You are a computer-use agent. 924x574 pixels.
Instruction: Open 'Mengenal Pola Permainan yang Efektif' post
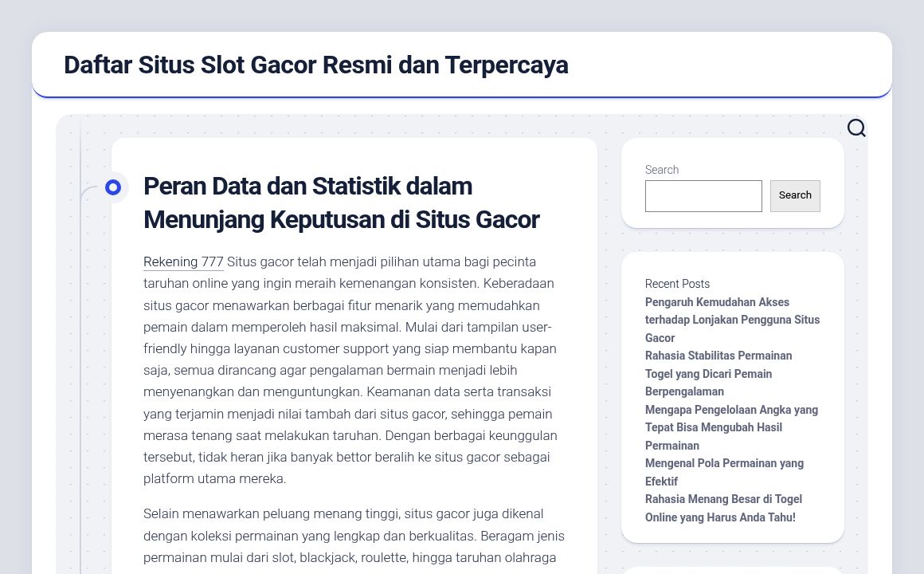pyautogui.click(x=724, y=472)
